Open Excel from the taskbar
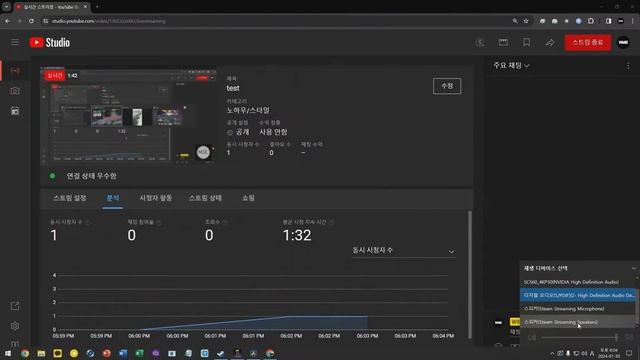 pyautogui.click(x=139, y=353)
